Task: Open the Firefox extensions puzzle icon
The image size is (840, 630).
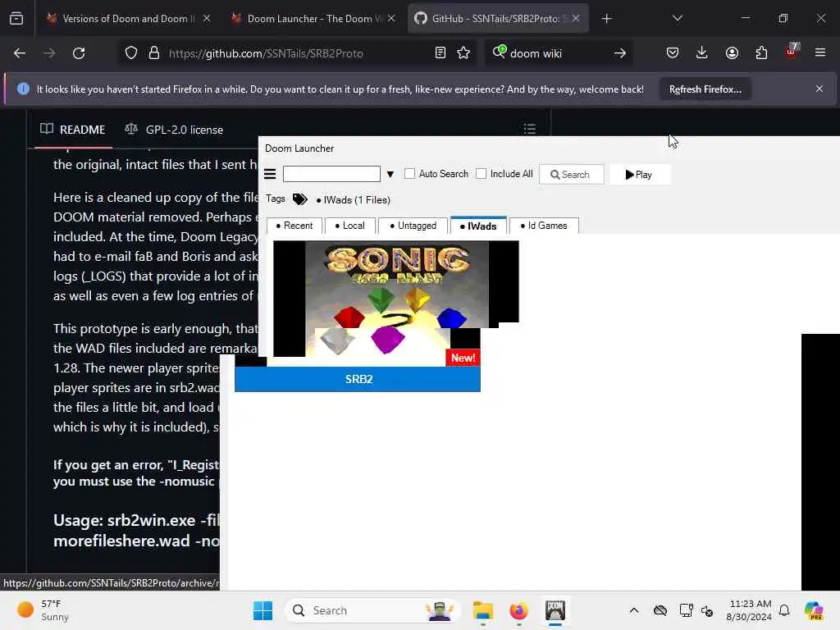Action: pyautogui.click(x=761, y=53)
